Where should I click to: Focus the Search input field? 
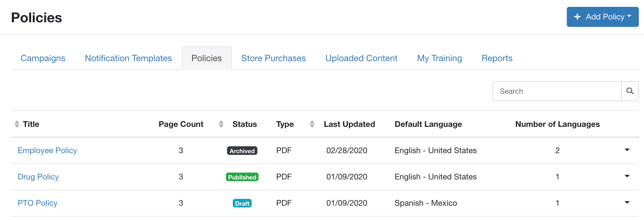click(x=557, y=91)
